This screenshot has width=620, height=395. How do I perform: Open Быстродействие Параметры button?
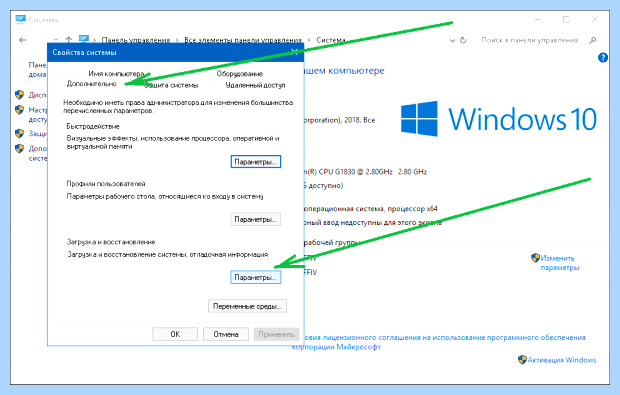point(255,162)
